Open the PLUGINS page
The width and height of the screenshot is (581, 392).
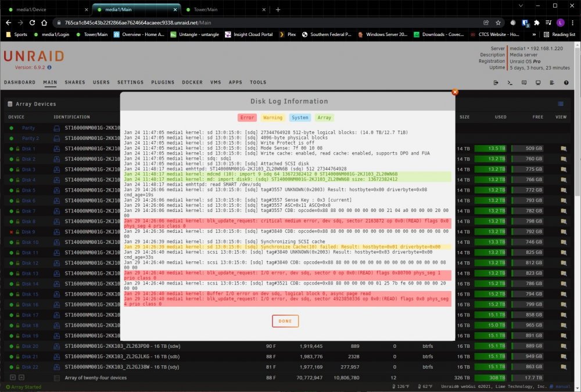coord(163,82)
